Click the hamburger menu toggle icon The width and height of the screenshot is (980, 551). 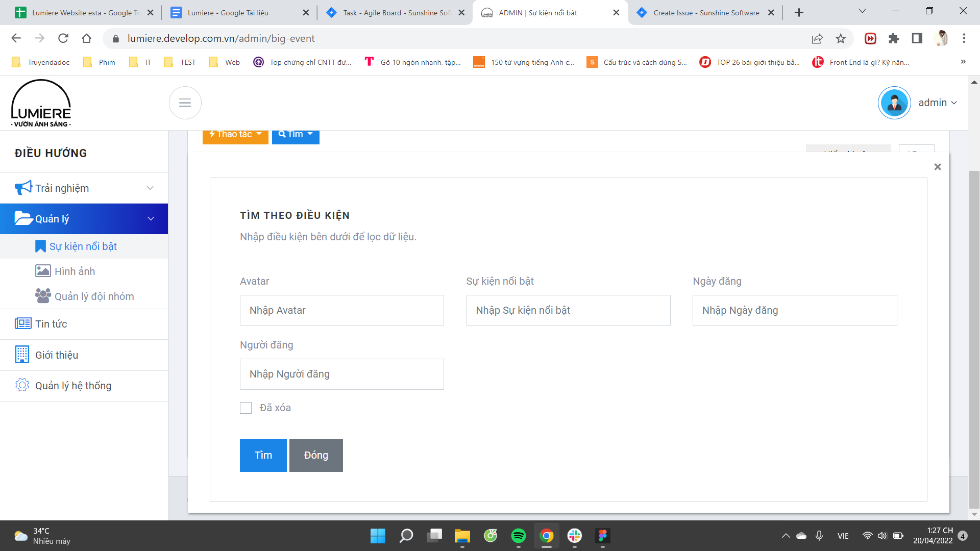tap(185, 103)
